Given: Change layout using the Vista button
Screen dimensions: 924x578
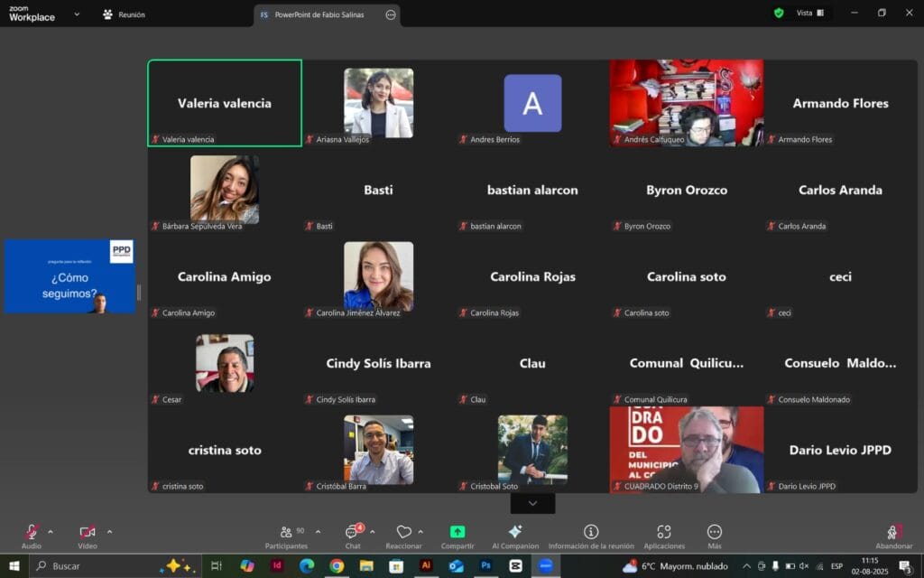Looking at the screenshot, I should [x=810, y=13].
